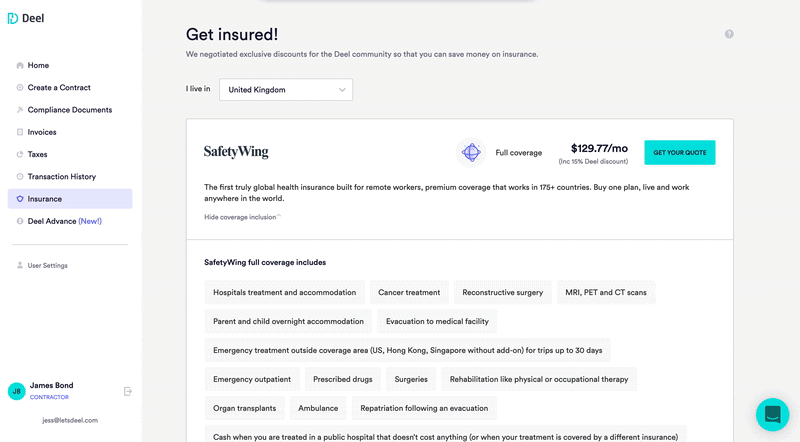Collapse the Hide coverage inclusion expander
Image resolution: width=800 pixels, height=442 pixels.
tap(242, 217)
